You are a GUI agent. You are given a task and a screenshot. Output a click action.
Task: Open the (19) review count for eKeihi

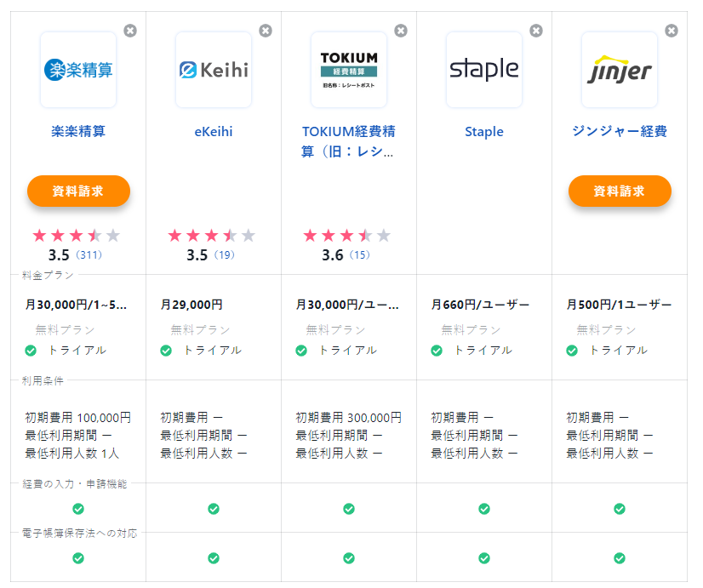224,255
